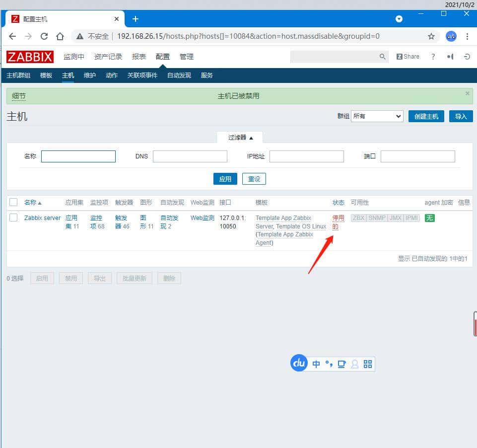Collapse the 过滤器 filter panel
The width and height of the screenshot is (477, 448).
pyautogui.click(x=240, y=137)
